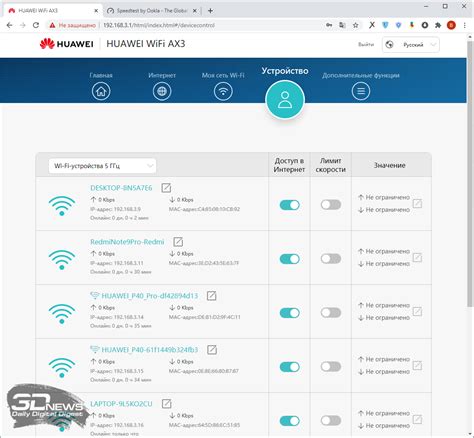Edit name of LAPTOP-9L5KO2CU device
Screen dimensions: 474x438
166,404
